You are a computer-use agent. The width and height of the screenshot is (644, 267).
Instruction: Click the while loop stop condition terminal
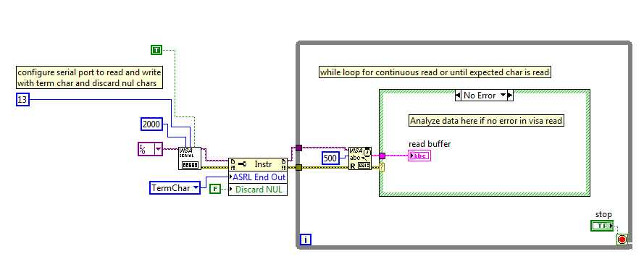pos(622,240)
